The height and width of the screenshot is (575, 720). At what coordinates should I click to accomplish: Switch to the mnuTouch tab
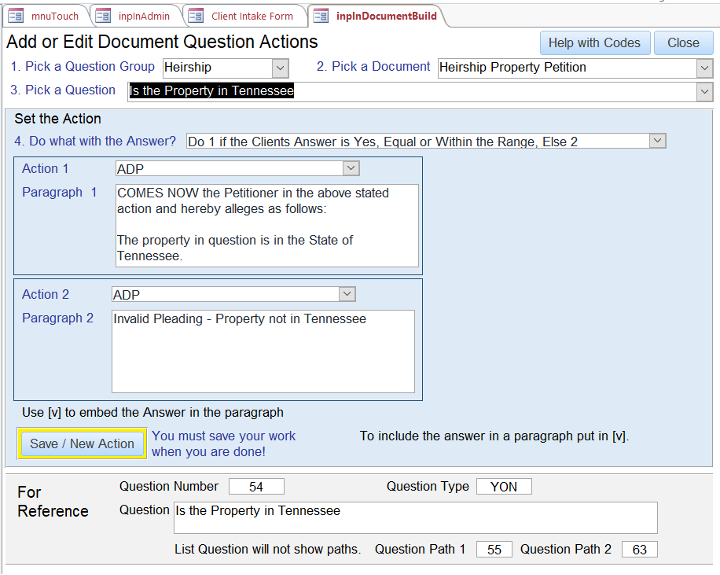tap(54, 16)
